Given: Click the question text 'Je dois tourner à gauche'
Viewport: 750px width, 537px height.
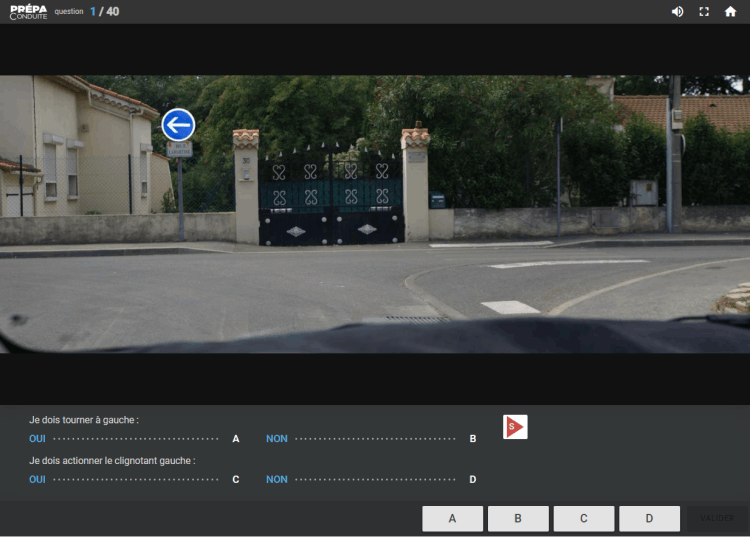Looking at the screenshot, I should (84, 420).
